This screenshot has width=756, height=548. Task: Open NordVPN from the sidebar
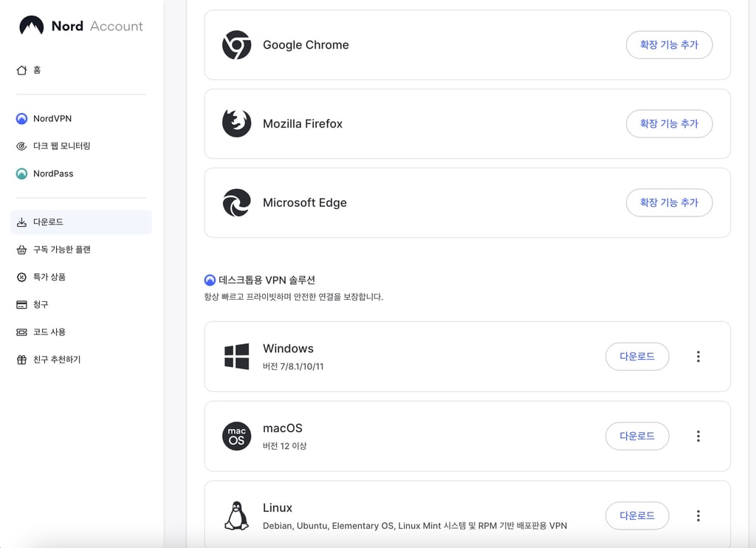(x=81, y=119)
